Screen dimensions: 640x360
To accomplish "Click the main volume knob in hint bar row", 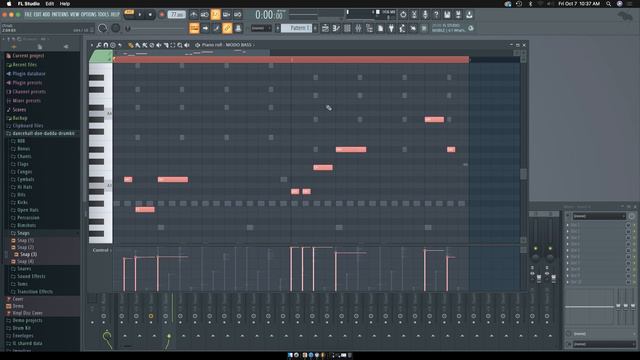I will (x=102, y=28).
